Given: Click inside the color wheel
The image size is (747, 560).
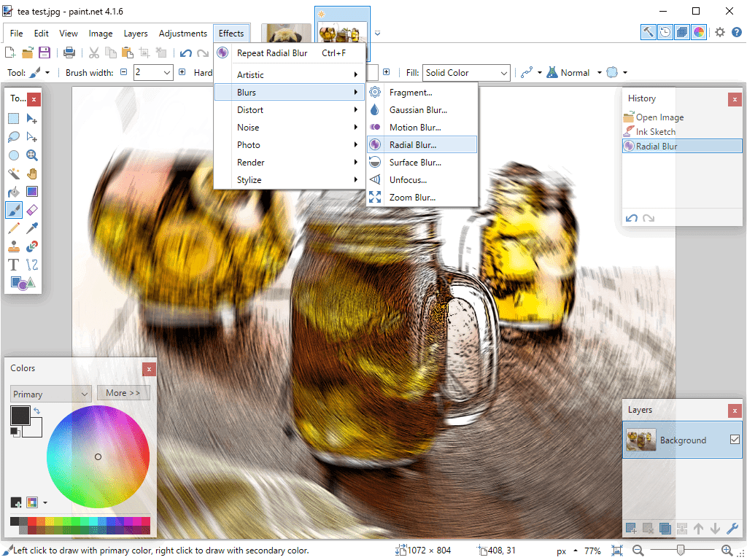Looking at the screenshot, I should tap(98, 456).
